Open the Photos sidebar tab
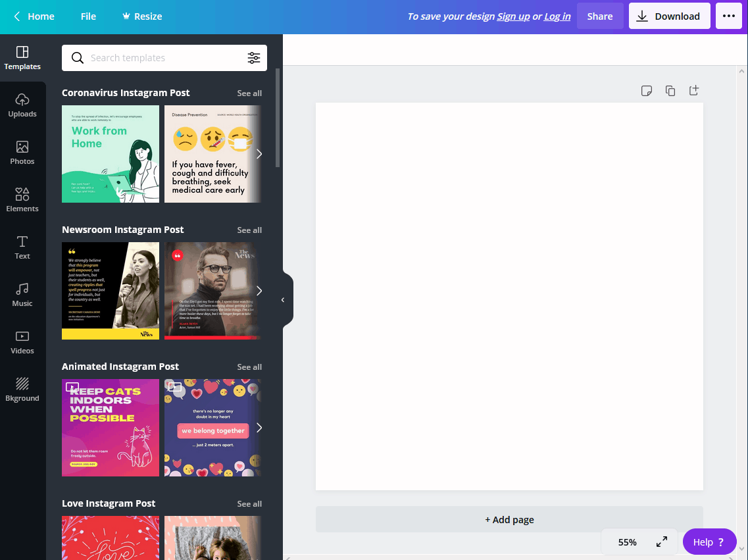Screen dimensions: 748x560 (22, 153)
